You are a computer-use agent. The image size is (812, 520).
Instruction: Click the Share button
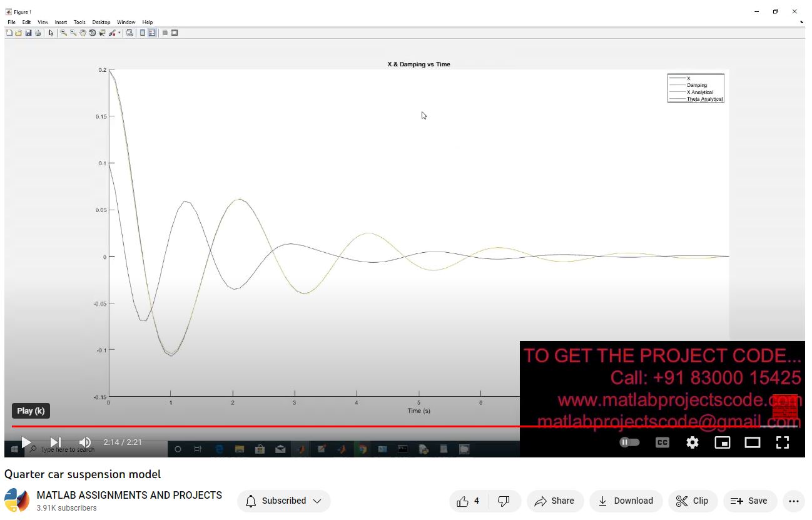[555, 501]
